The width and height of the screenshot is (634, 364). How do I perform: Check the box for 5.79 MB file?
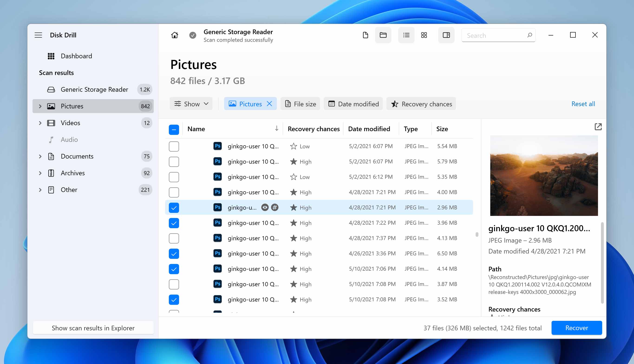tap(174, 162)
